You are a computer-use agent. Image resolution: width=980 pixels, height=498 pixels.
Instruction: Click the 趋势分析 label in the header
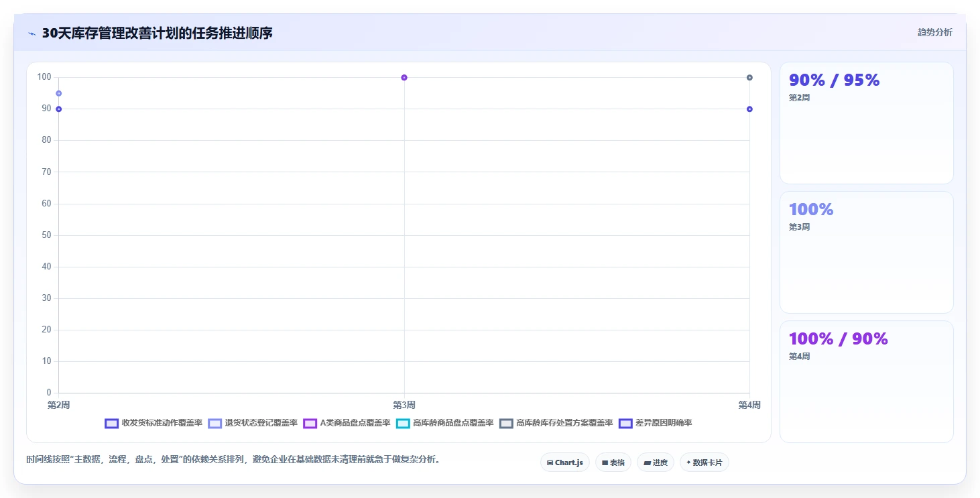pyautogui.click(x=934, y=32)
